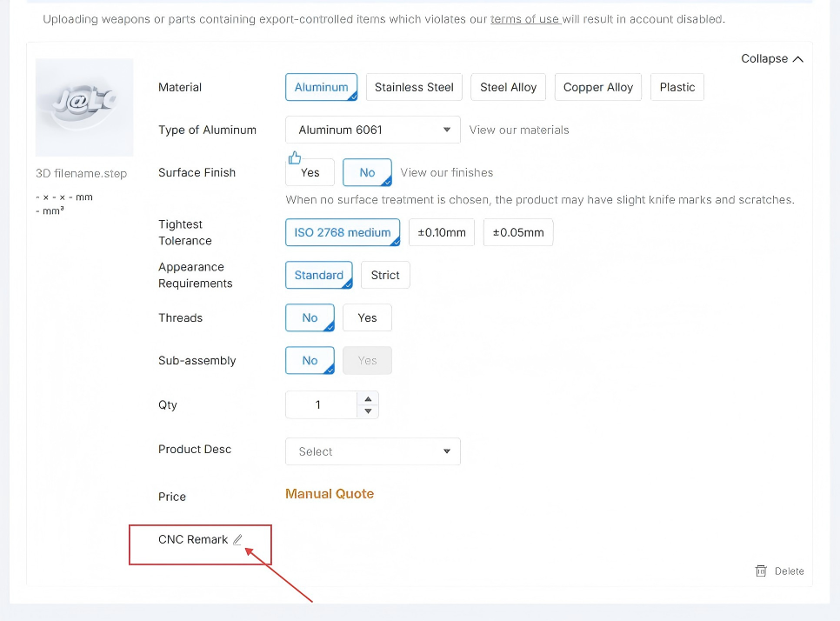Click the 3D part preview thumbnail
Screen dimensions: 840x621
click(84, 107)
